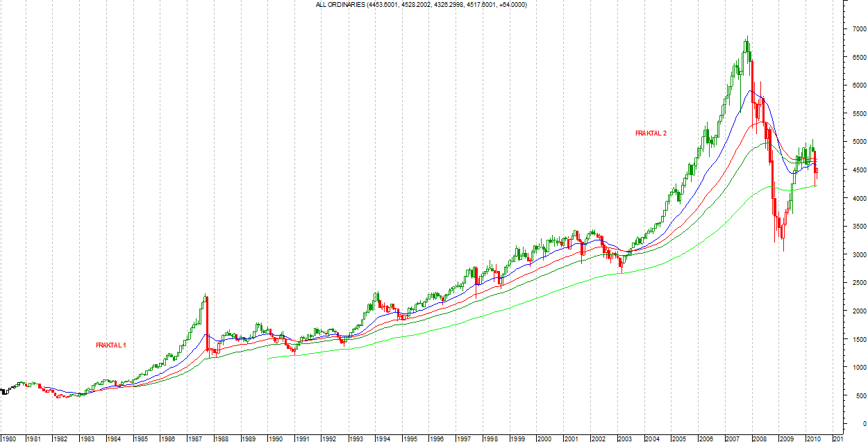This screenshot has width=868, height=442.
Task: Select the 2010 year marker
Action: (813, 439)
